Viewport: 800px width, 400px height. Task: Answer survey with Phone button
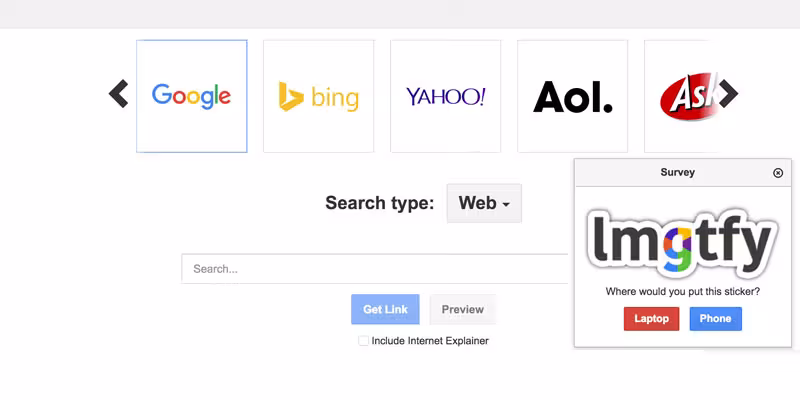point(715,319)
